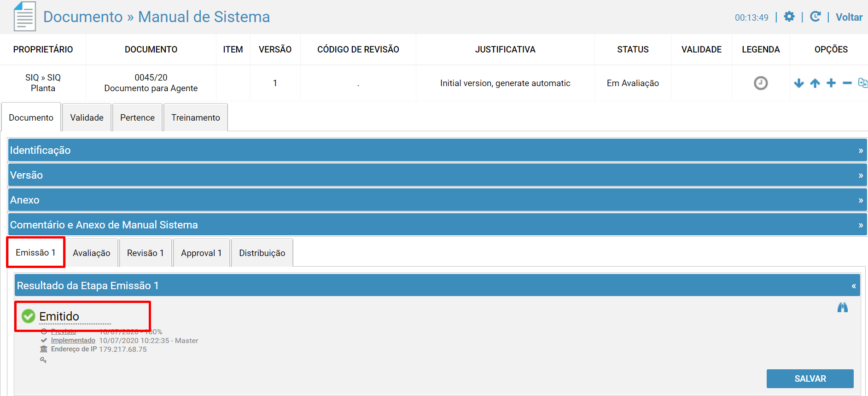The image size is (868, 396).
Task: Click the STATUS column header
Action: (633, 49)
